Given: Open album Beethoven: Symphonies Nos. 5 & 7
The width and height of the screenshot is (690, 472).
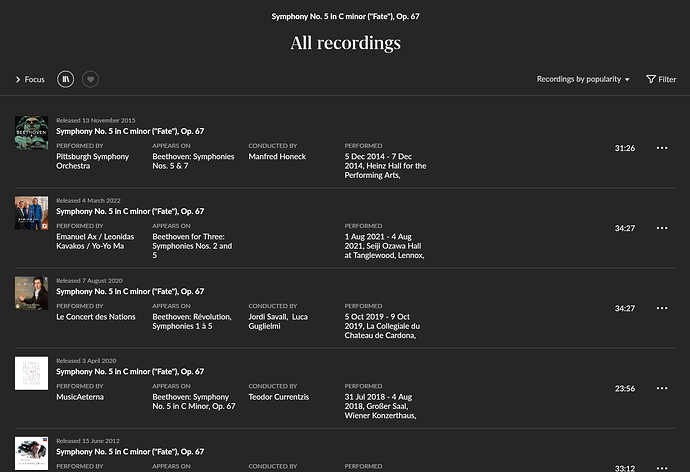Looking at the screenshot, I should click(193, 162).
